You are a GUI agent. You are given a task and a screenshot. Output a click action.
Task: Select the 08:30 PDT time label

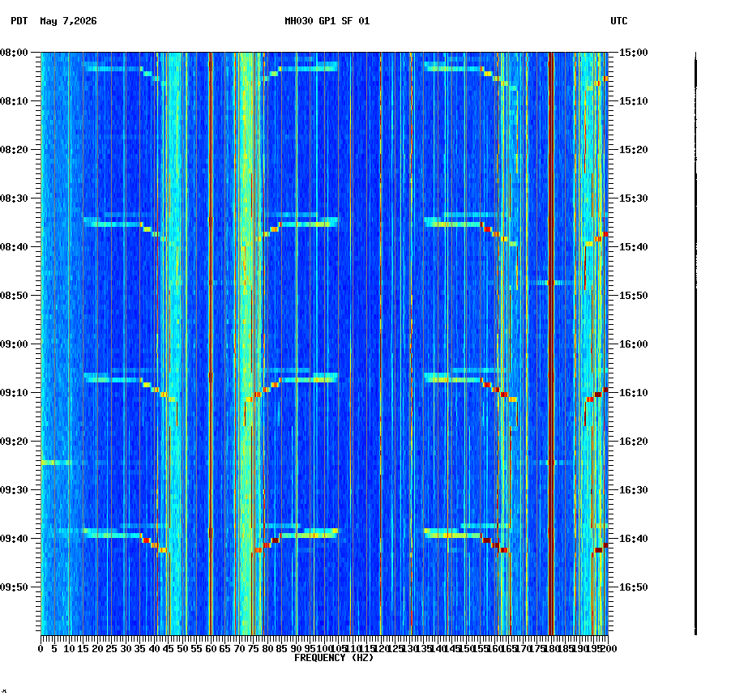pyautogui.click(x=14, y=198)
